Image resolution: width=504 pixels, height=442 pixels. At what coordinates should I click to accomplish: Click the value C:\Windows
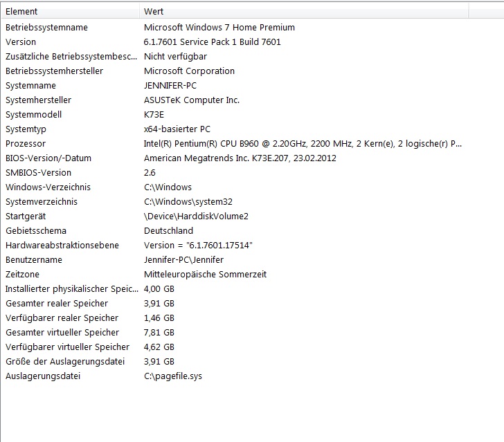pos(168,187)
